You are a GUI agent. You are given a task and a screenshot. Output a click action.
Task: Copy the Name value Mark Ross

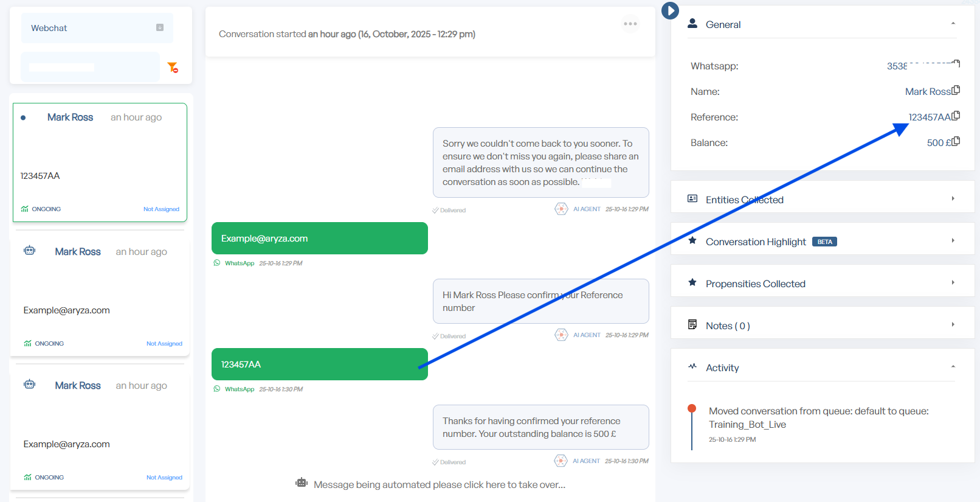(956, 91)
